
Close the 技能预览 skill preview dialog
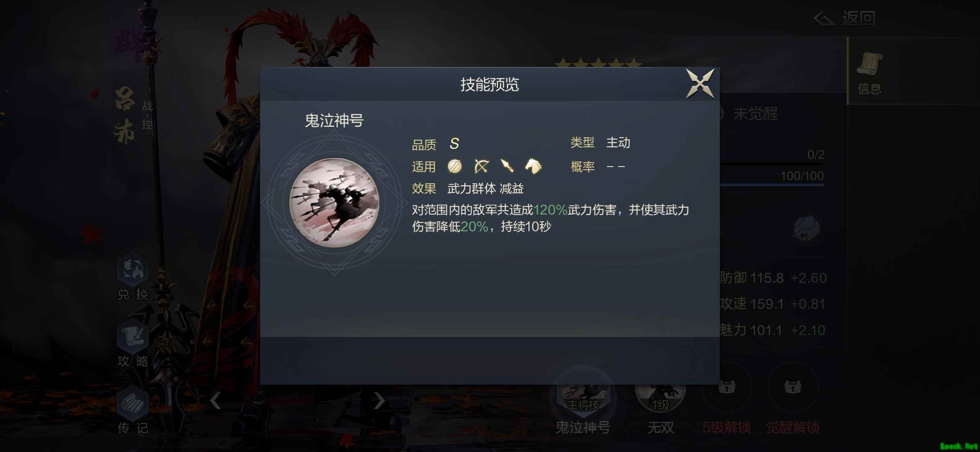700,84
